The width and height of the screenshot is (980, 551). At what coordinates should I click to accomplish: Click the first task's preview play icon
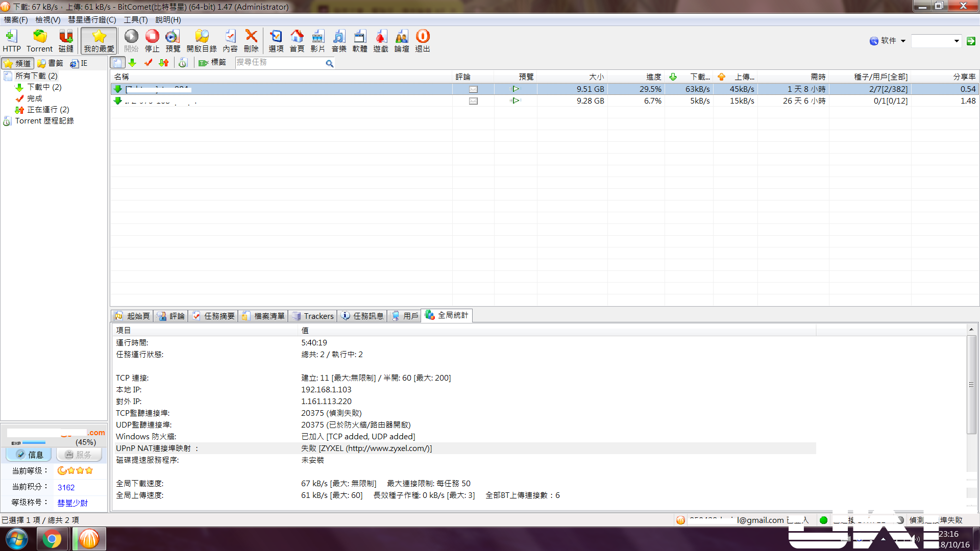coord(516,89)
